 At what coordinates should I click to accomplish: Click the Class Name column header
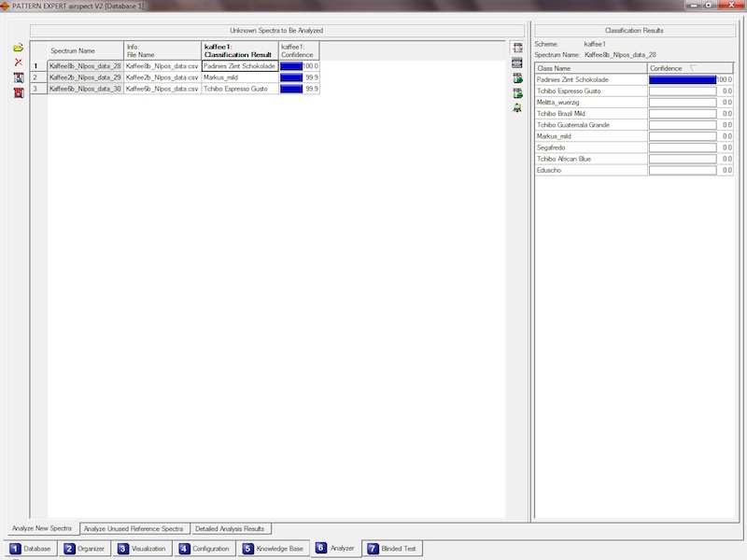tap(590, 68)
